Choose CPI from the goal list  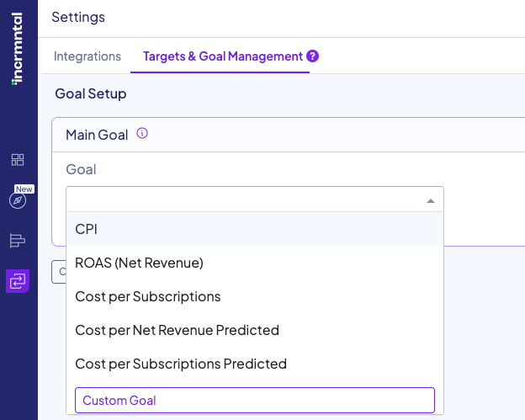coord(87,229)
